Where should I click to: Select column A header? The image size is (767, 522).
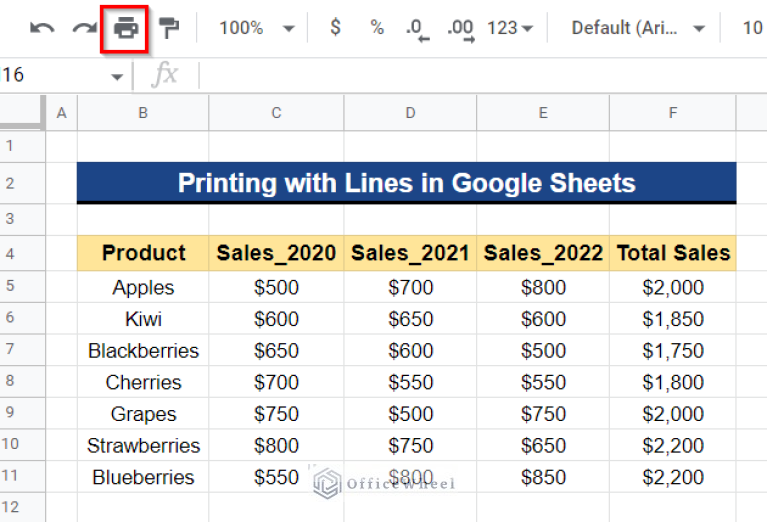(x=61, y=113)
